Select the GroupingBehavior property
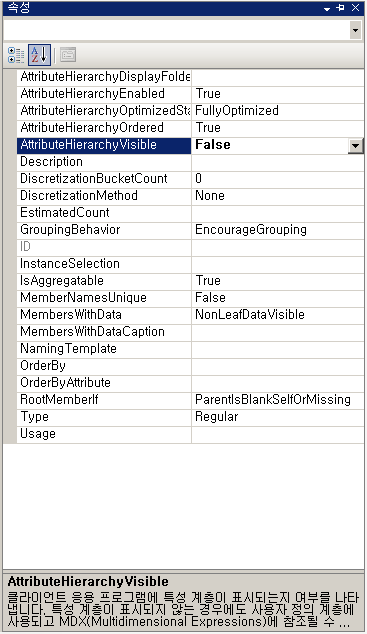Screen dimensions: 367x634 104,230
